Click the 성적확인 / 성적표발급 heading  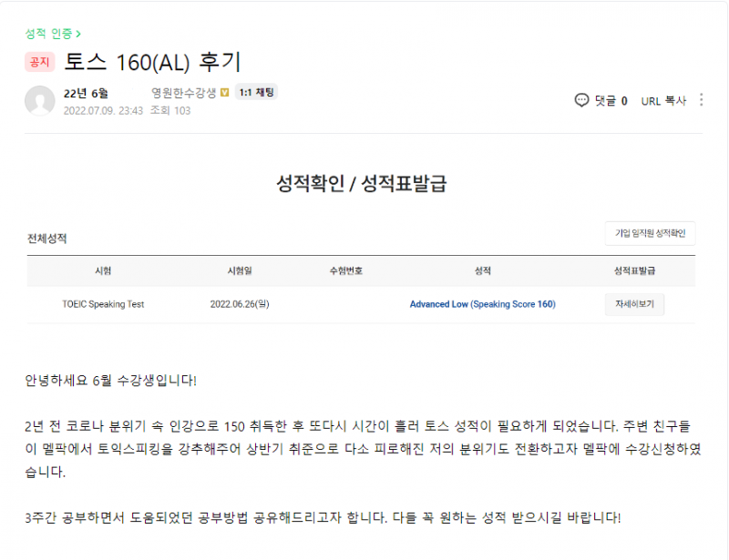coord(361,183)
